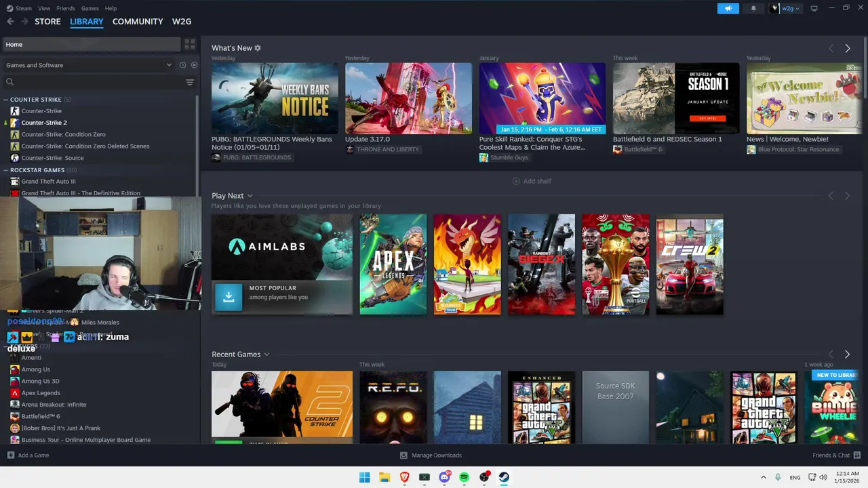Click Add shelf link
Viewport: 868px width, 488px height.
pos(532,181)
